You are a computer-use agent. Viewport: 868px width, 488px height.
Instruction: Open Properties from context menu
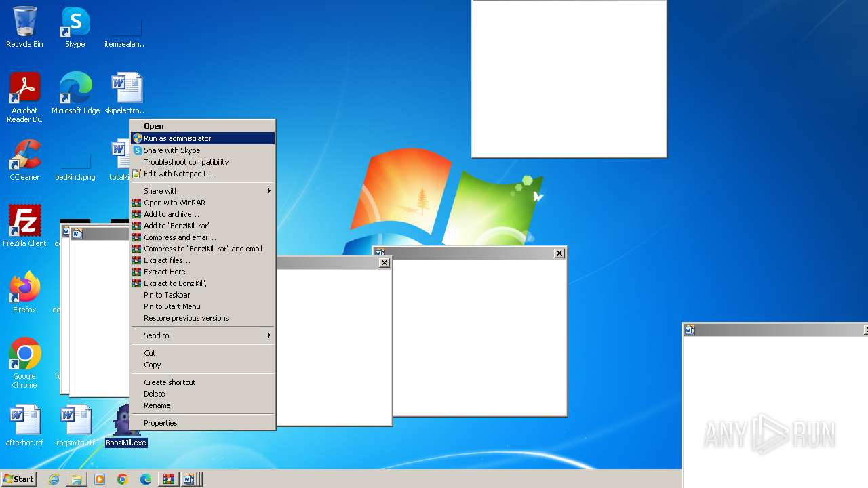coord(203,423)
